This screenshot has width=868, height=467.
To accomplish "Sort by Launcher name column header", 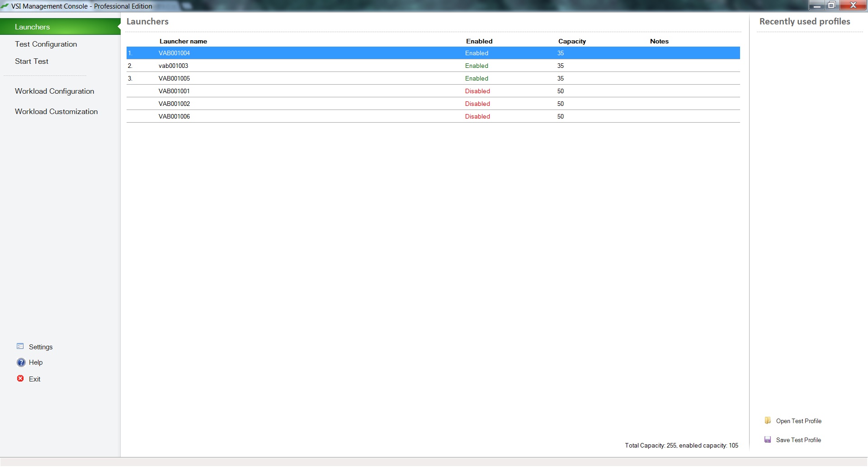I will 183,41.
